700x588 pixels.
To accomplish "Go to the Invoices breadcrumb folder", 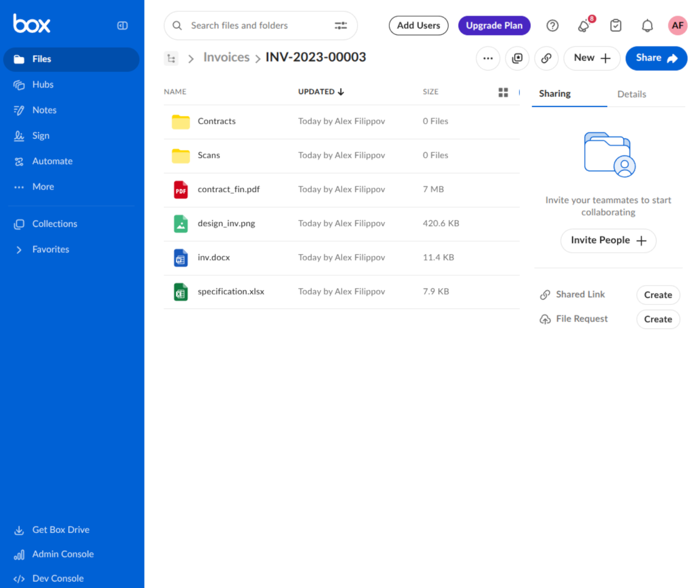I will point(226,57).
